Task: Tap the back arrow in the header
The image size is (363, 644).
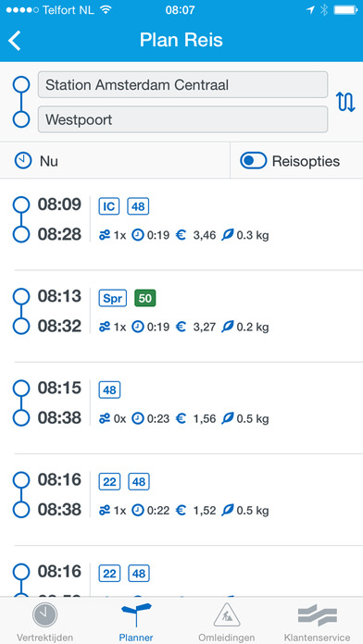Action: [x=15, y=41]
